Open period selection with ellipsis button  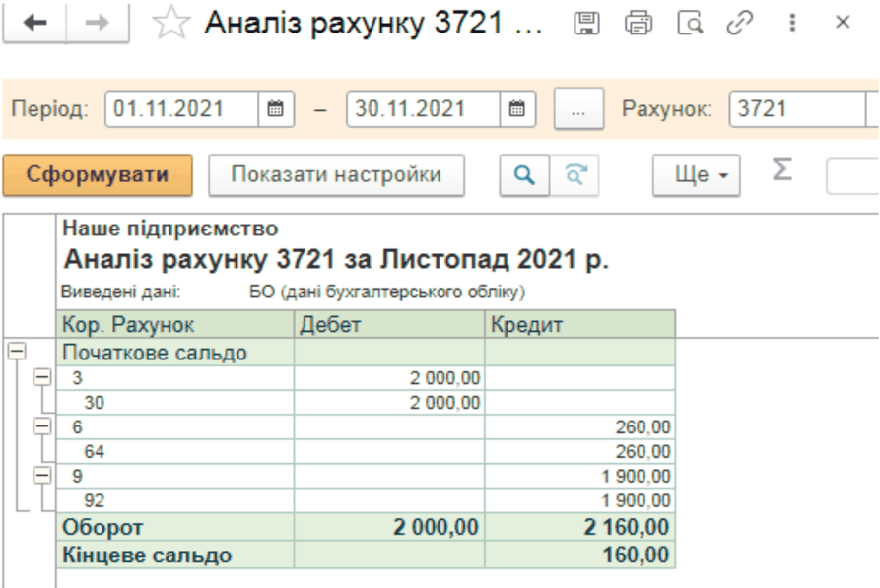point(578,109)
